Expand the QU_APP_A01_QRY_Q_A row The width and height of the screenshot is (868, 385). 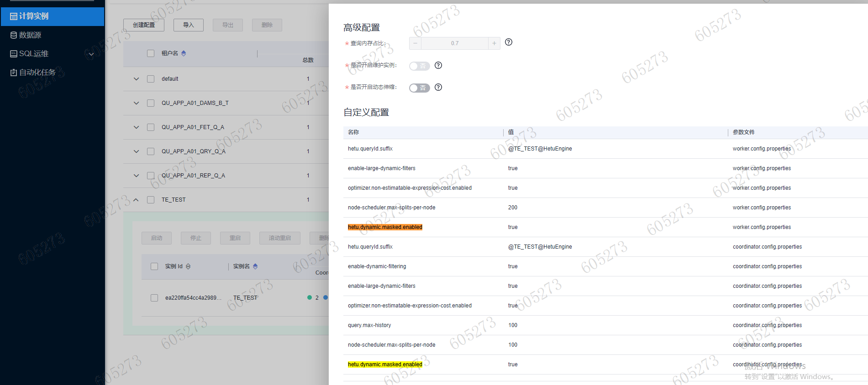point(136,151)
